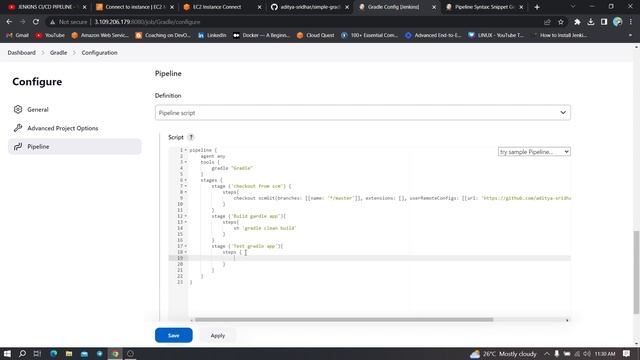Open Windows taskbar Search
This screenshot has height=360, width=640.
pyautogui.click(x=22, y=353)
